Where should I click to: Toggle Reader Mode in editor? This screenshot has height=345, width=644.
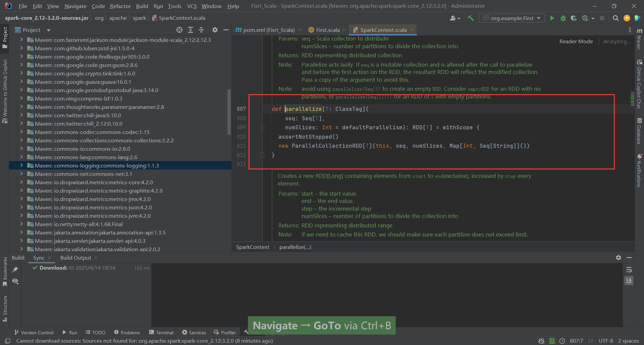coord(576,41)
